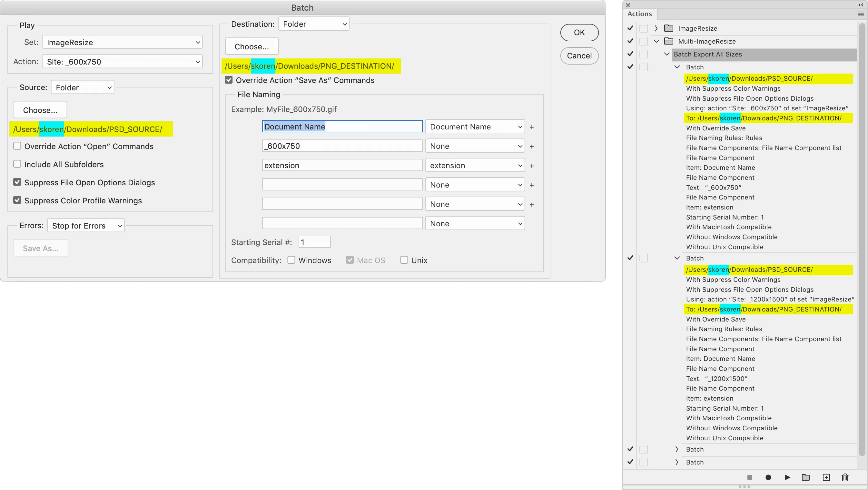Expand the ImageResize action set
The height and width of the screenshot is (490, 868).
(x=656, y=28)
